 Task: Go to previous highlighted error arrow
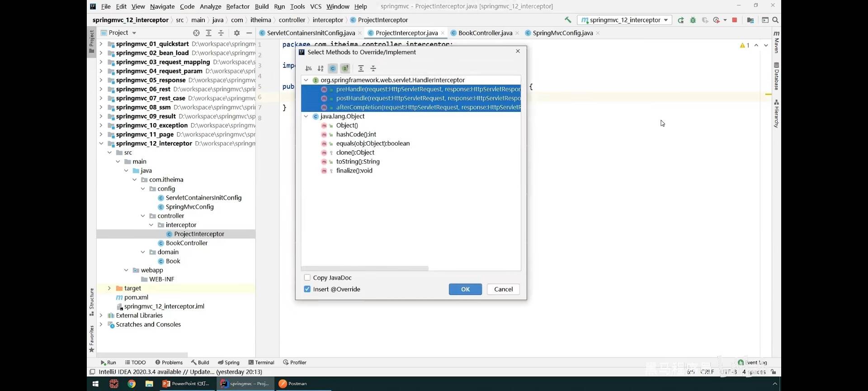(x=756, y=45)
